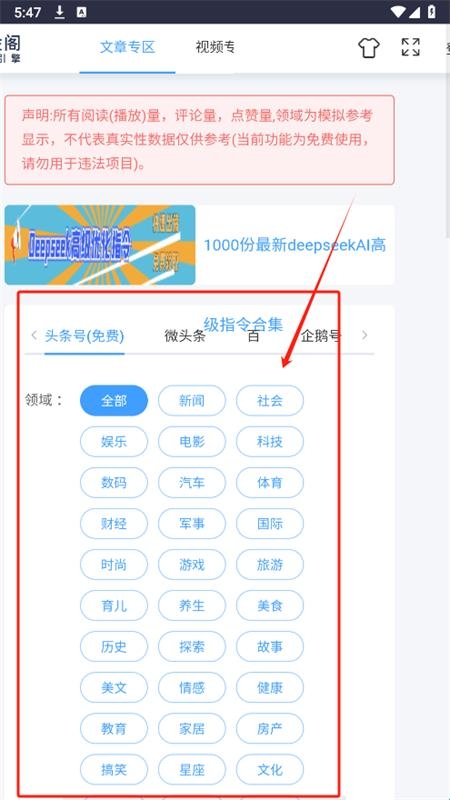Choose the 美食 domain chip

point(270,606)
